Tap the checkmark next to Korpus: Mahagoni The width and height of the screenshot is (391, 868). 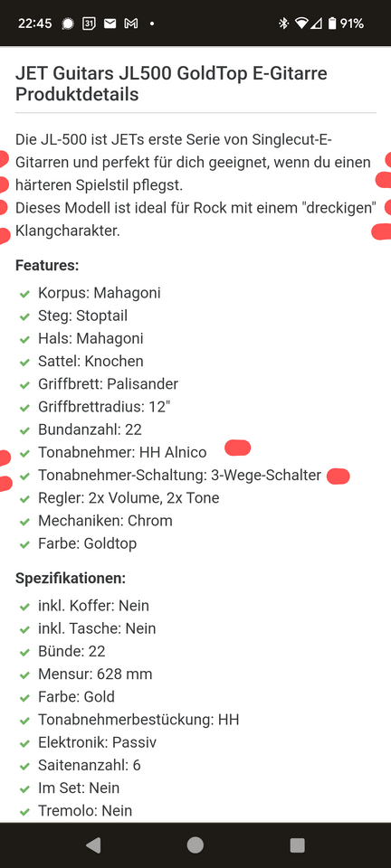(x=24, y=293)
